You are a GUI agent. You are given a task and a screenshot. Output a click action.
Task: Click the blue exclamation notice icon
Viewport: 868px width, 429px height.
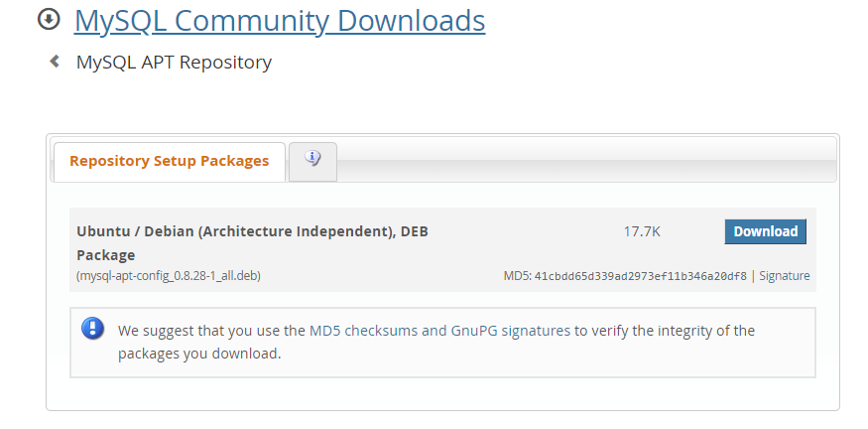[93, 329]
